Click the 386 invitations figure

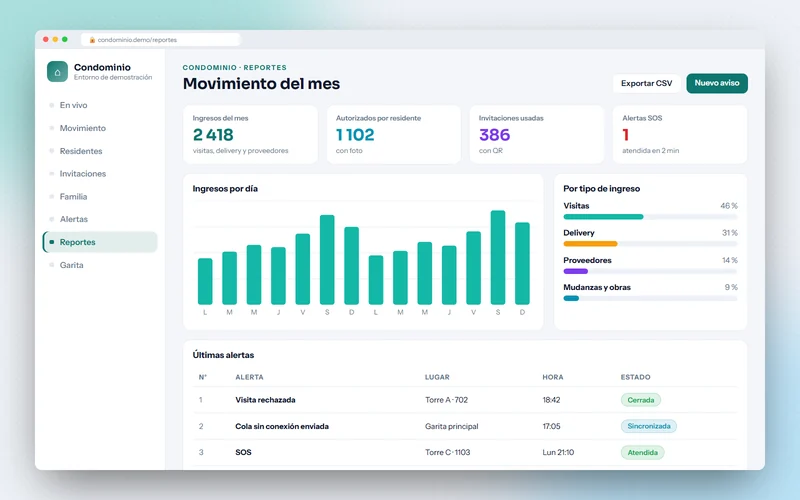point(494,135)
